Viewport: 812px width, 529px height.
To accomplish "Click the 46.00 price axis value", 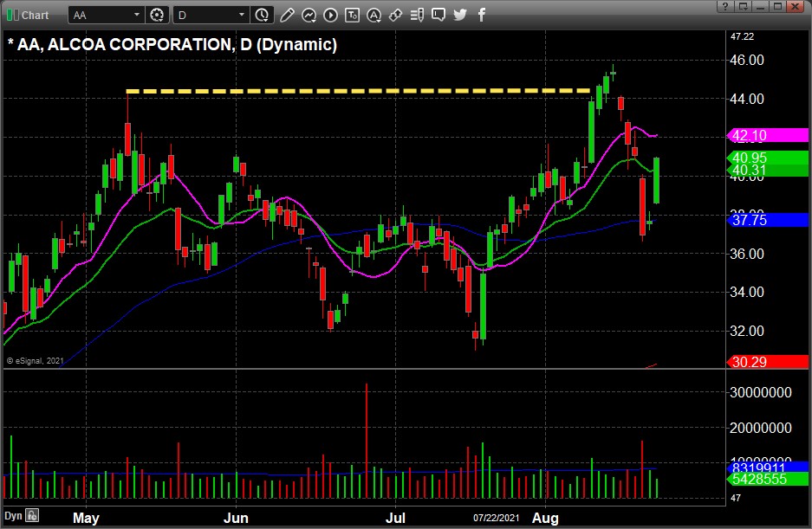I will click(746, 60).
